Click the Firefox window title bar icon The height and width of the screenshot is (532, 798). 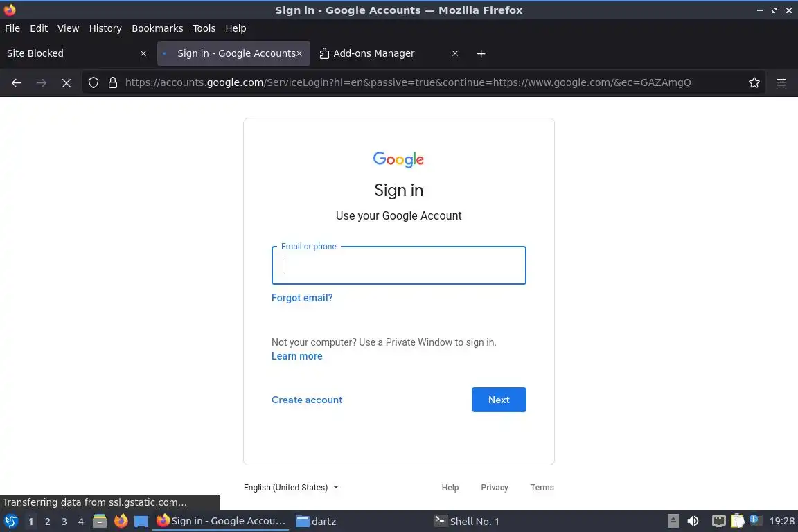[10, 10]
